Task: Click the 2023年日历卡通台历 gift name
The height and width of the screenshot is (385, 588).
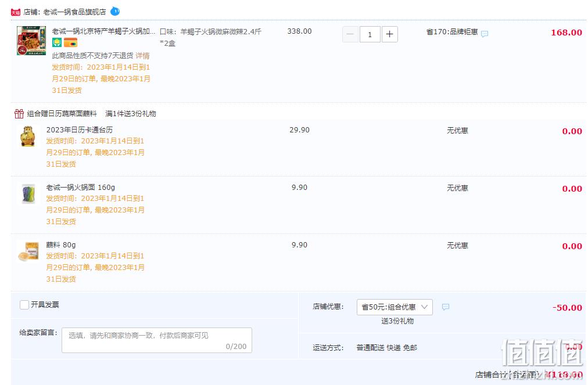Action: pyautogui.click(x=80, y=129)
